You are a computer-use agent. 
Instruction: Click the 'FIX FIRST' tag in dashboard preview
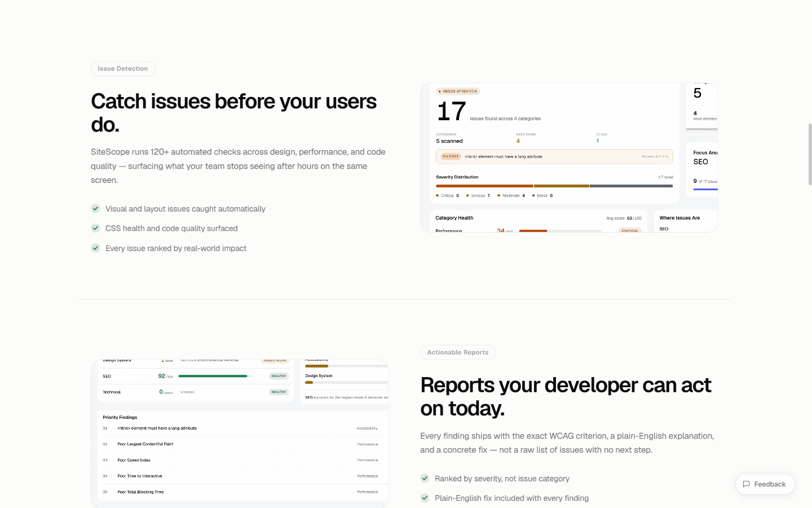[451, 156]
